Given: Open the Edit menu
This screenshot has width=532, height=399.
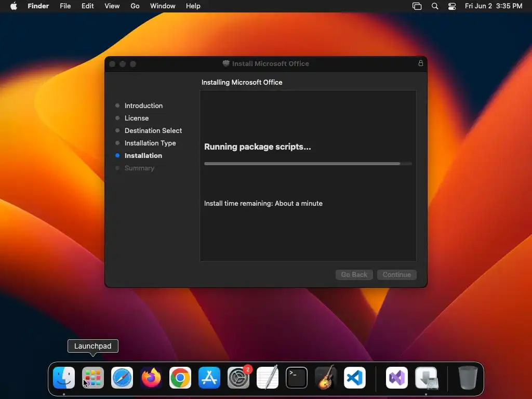Looking at the screenshot, I should click(x=87, y=6).
